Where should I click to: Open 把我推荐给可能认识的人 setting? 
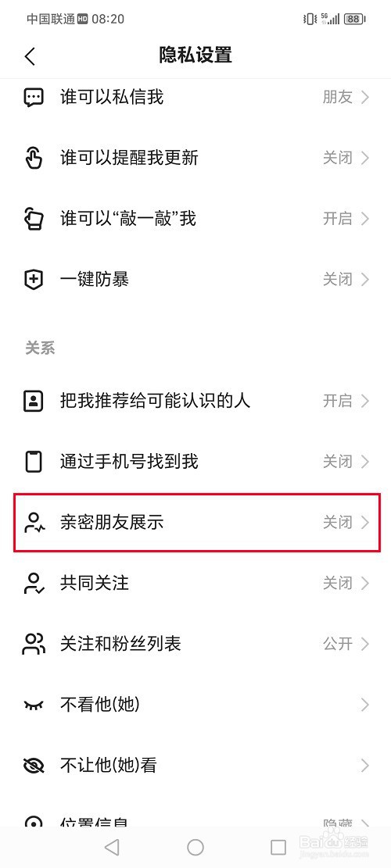195,401
